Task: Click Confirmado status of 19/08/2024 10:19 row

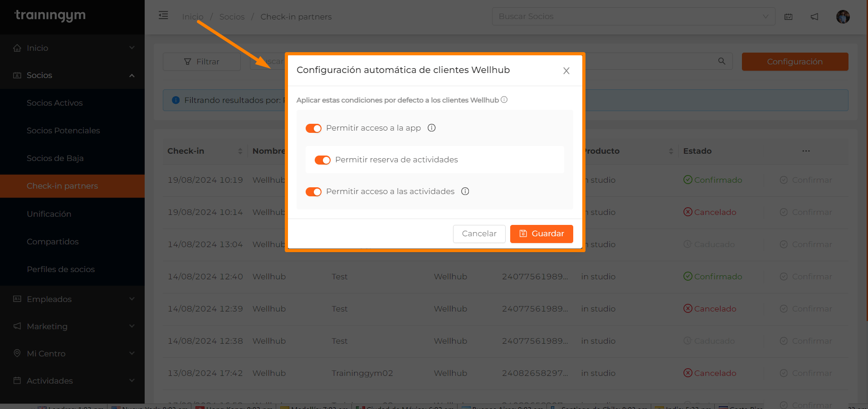Action: click(x=713, y=180)
